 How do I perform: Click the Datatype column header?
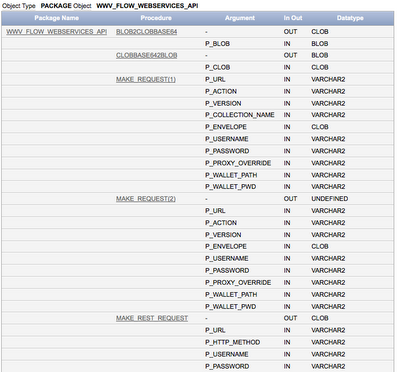[350, 18]
